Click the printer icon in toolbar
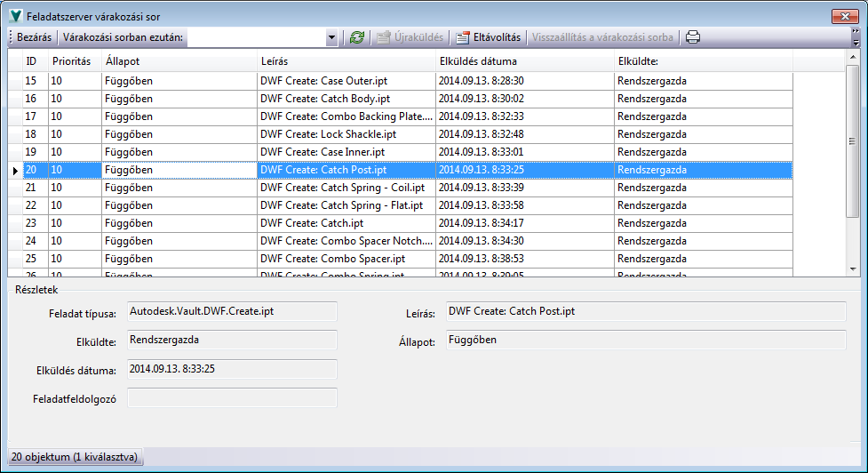The image size is (868, 473). (x=692, y=37)
